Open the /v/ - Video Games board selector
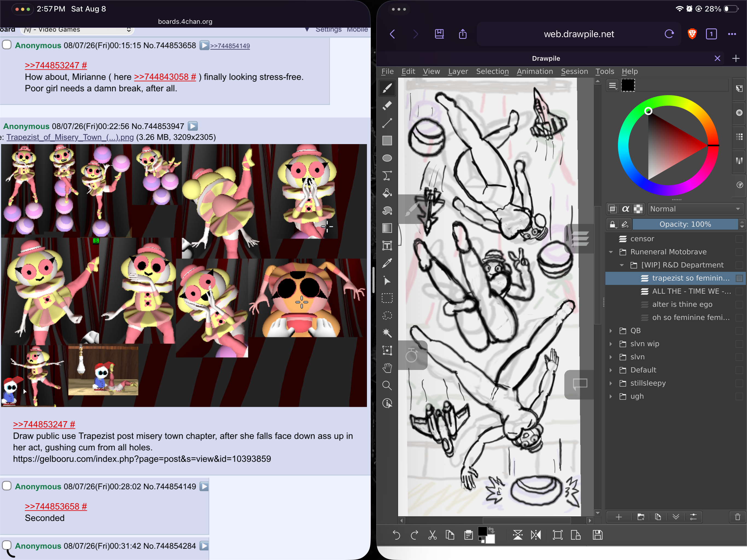 (77, 30)
